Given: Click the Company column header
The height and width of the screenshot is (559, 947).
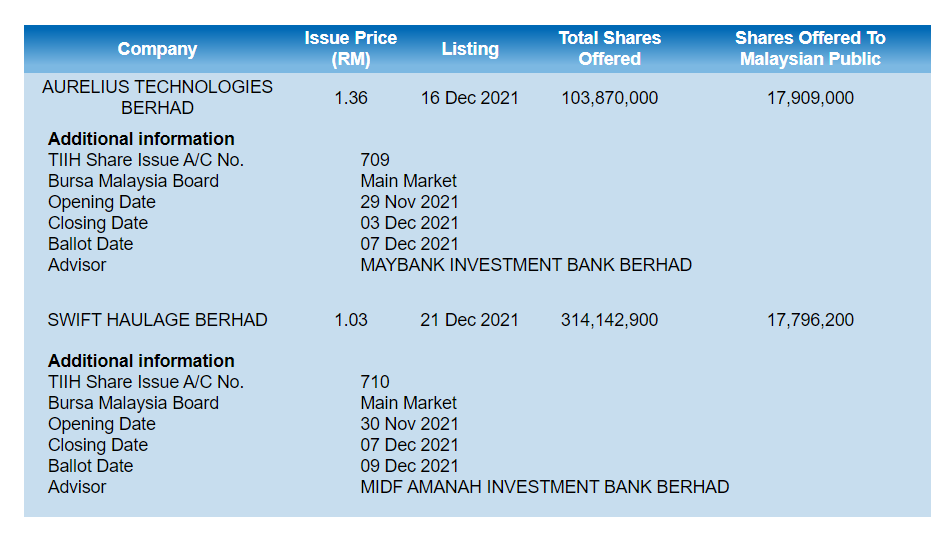Looking at the screenshot, I should click(157, 49).
